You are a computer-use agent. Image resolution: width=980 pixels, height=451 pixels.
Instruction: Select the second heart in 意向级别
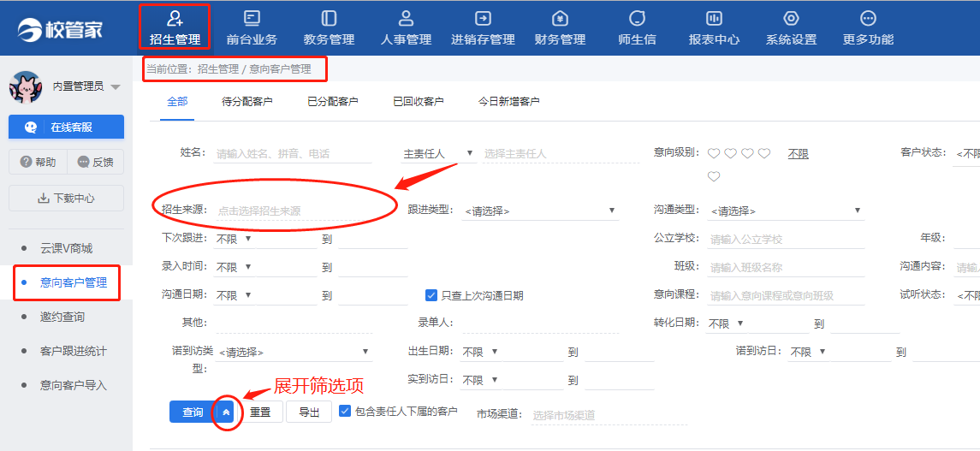[731, 154]
